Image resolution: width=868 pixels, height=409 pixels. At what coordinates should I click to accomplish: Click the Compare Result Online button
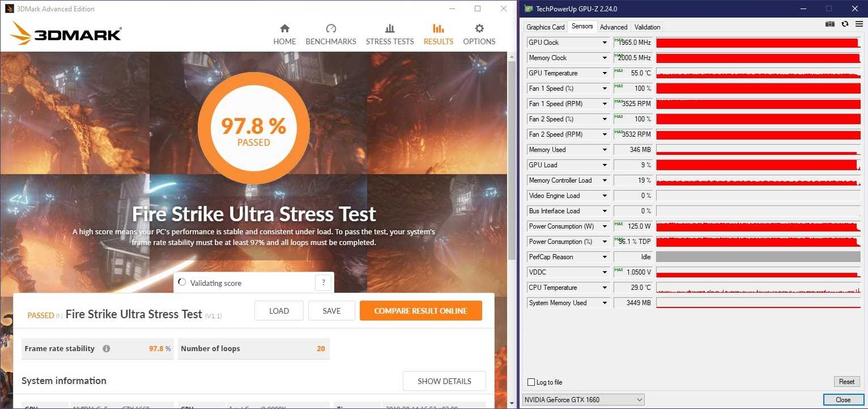[420, 311]
